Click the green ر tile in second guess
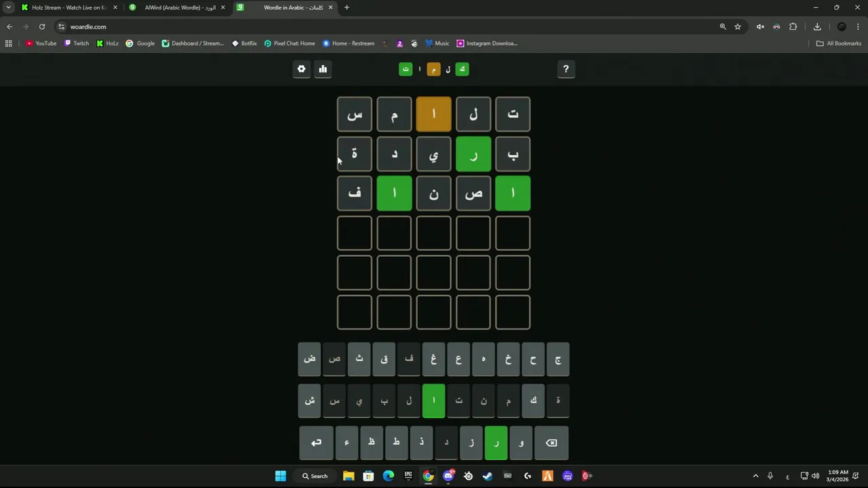This screenshot has width=868, height=488. point(473,154)
